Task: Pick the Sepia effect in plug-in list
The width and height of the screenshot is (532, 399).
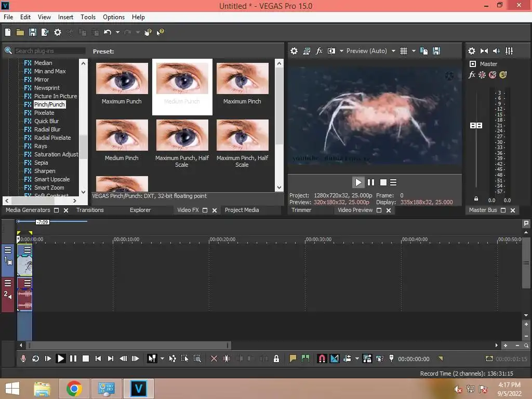Action: coord(41,163)
